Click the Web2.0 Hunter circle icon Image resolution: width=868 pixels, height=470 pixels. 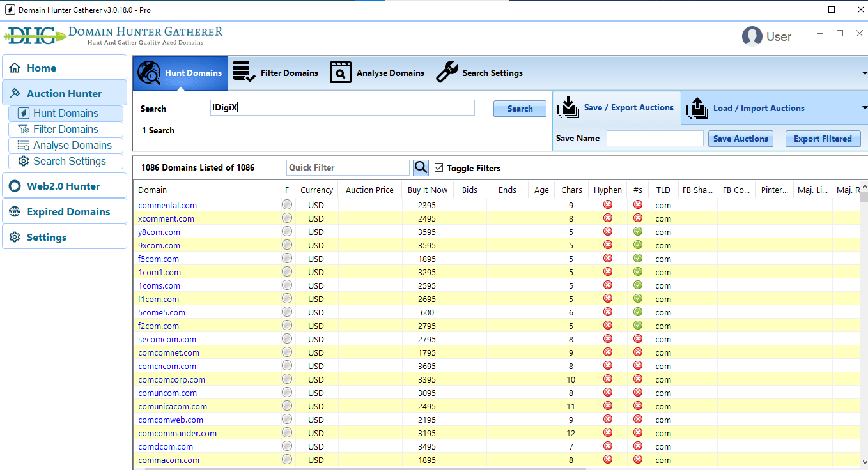pyautogui.click(x=15, y=186)
